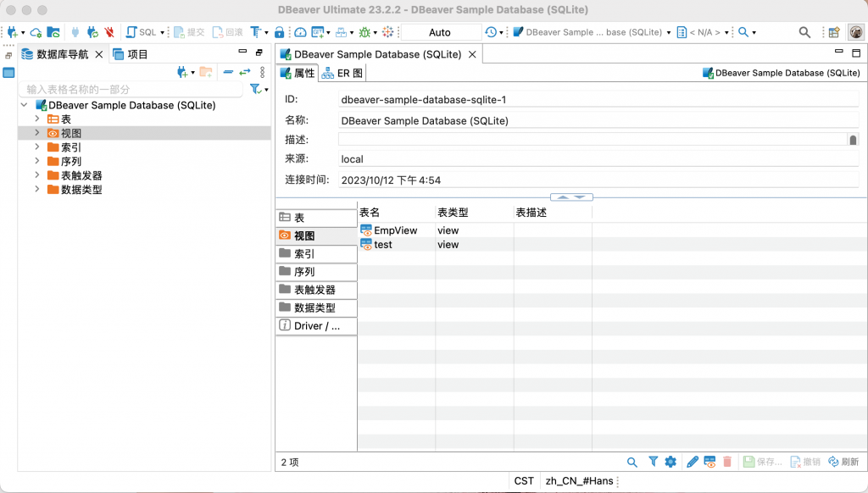Open grid filter settings via the funnel icon
This screenshot has height=493, width=868.
(652, 462)
